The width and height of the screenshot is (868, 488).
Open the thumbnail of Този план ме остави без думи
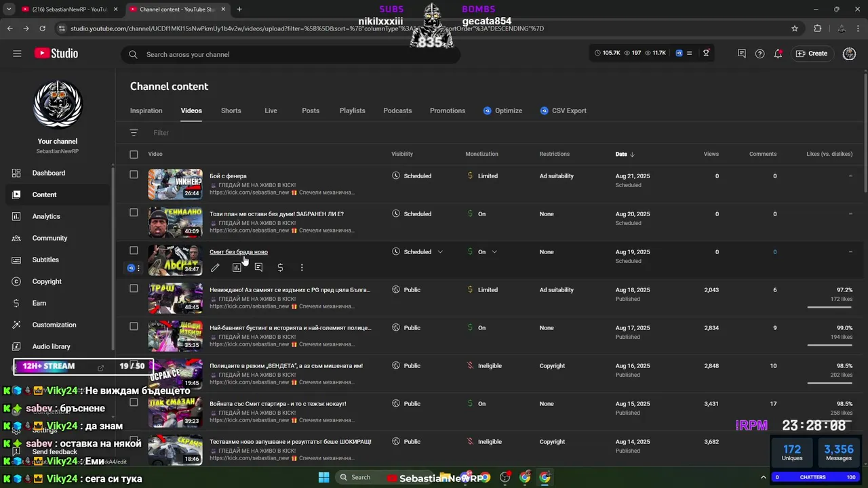tap(175, 222)
